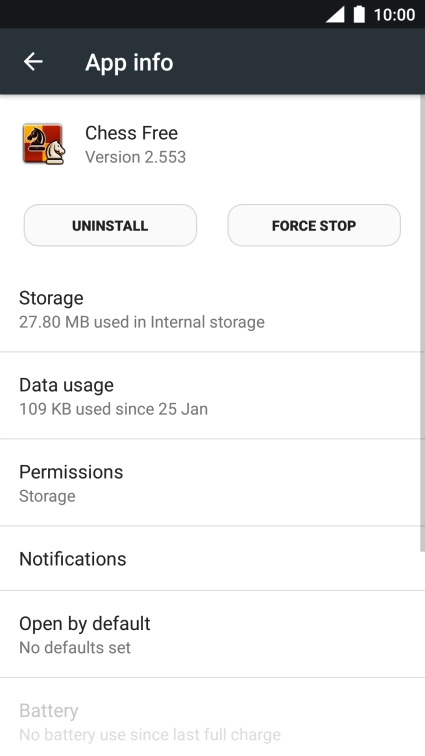Screen dimensions: 425x756
Task: Open the Notifications settings entry
Action: click(x=210, y=558)
